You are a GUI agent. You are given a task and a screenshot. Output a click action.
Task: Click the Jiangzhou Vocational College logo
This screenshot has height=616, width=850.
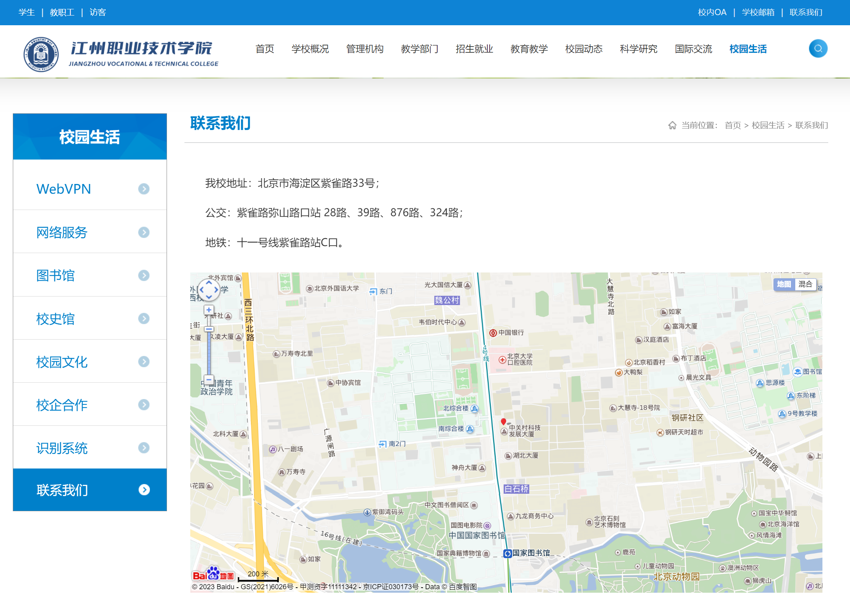point(120,52)
